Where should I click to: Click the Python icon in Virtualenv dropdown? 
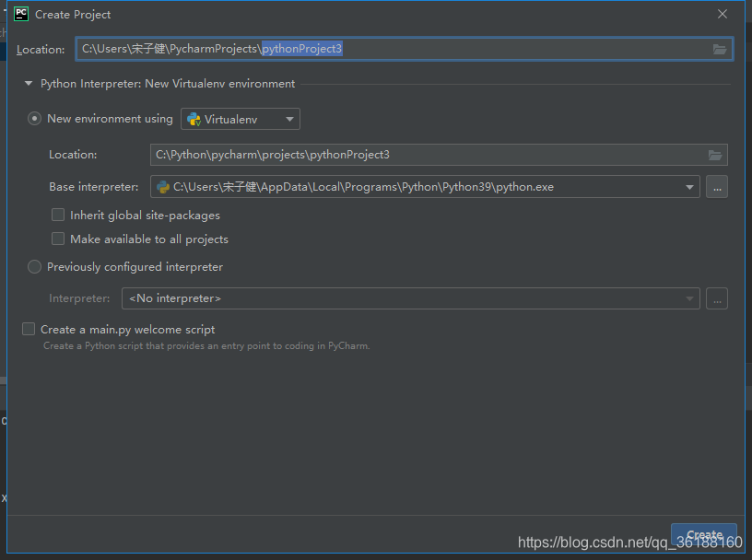[x=194, y=120]
